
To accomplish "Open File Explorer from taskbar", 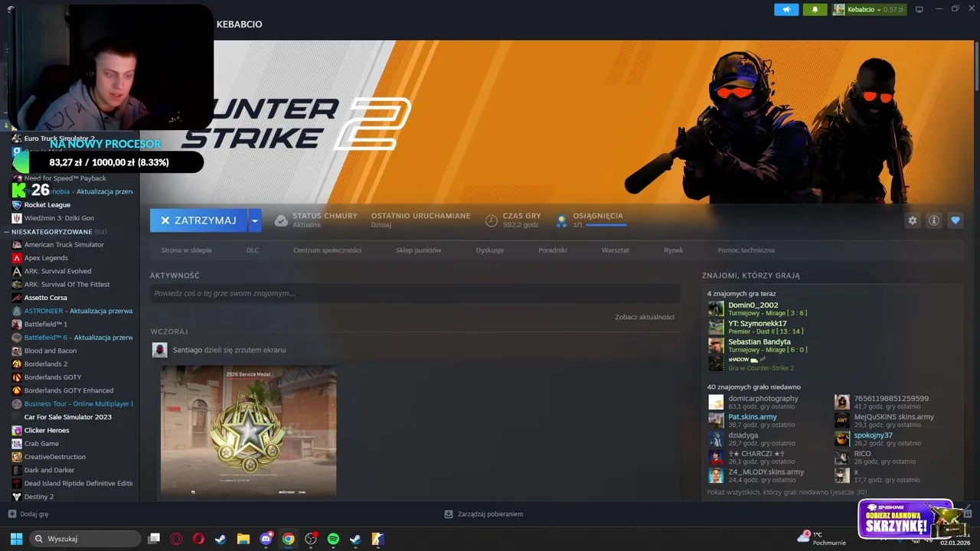I will pyautogui.click(x=243, y=539).
